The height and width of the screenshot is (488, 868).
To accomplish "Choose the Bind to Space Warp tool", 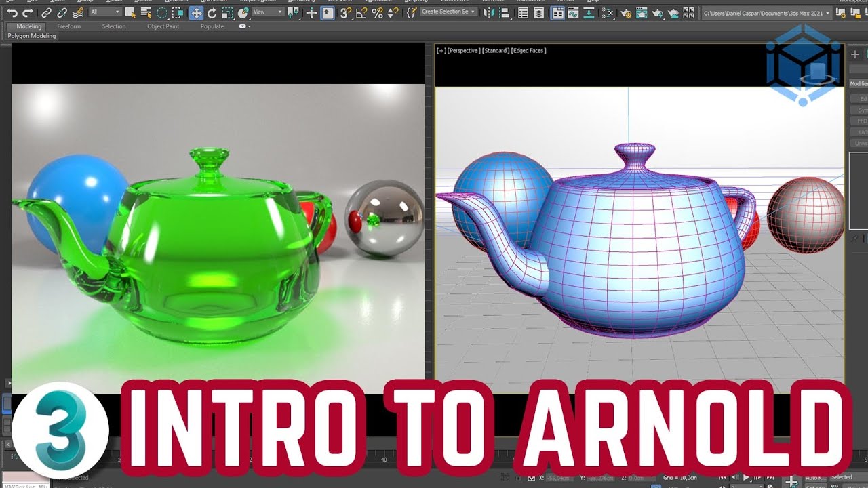I will pyautogui.click(x=77, y=13).
